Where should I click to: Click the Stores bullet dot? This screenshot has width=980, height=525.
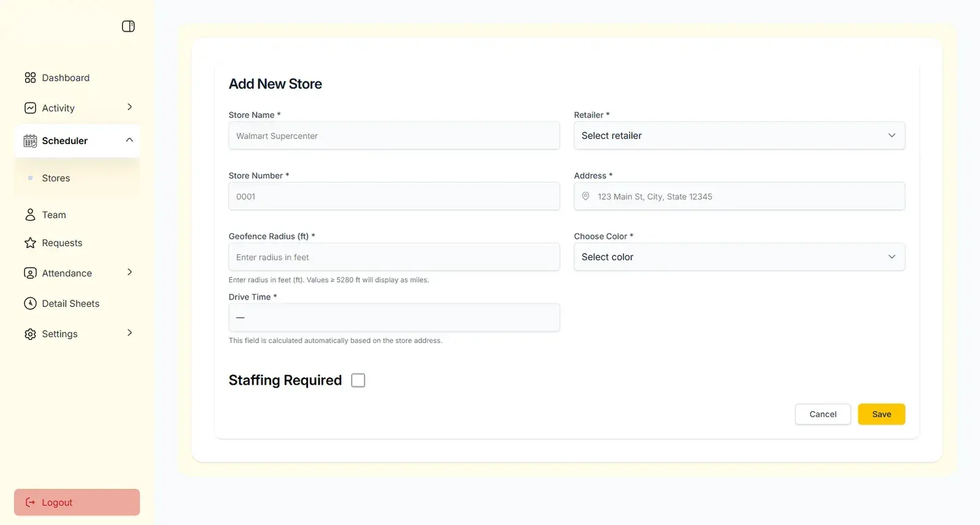[x=31, y=178]
